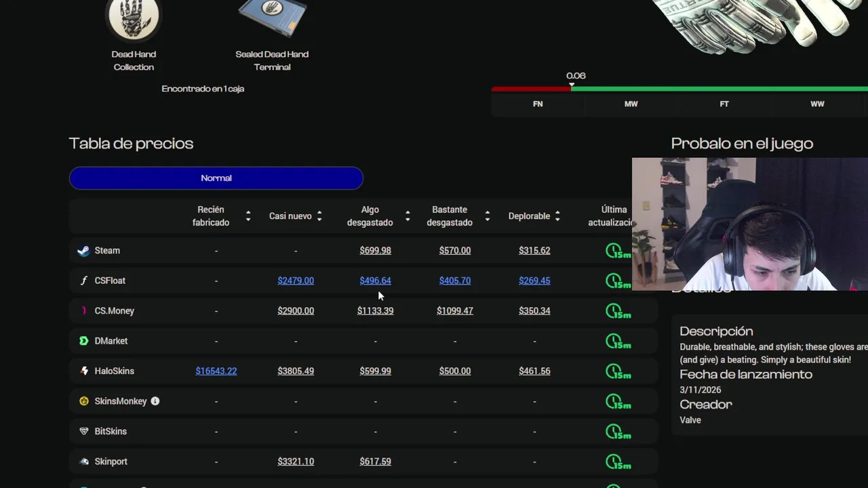Sort by Algo desgastado column arrows
This screenshot has height=488, width=868.
[408, 216]
